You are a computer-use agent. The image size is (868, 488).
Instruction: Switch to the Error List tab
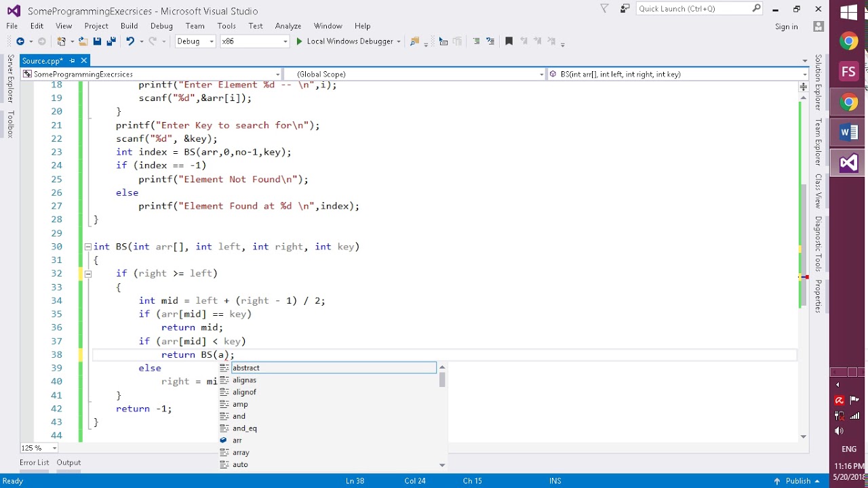point(34,462)
